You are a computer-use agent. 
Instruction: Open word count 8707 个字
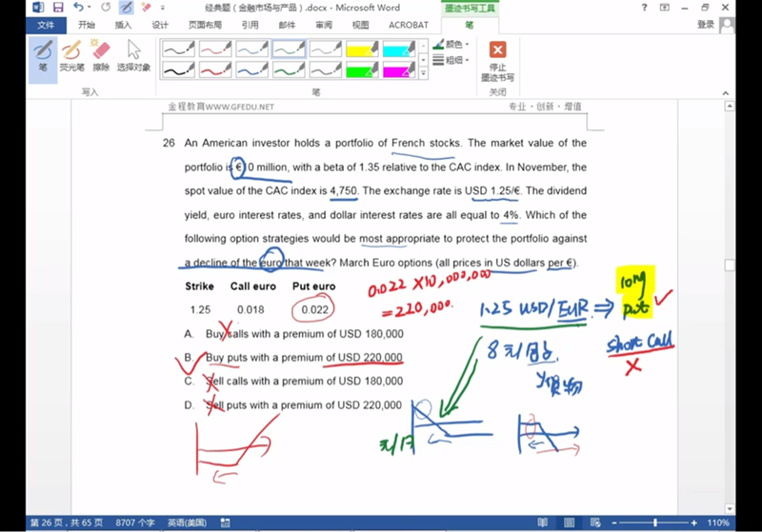(134, 522)
